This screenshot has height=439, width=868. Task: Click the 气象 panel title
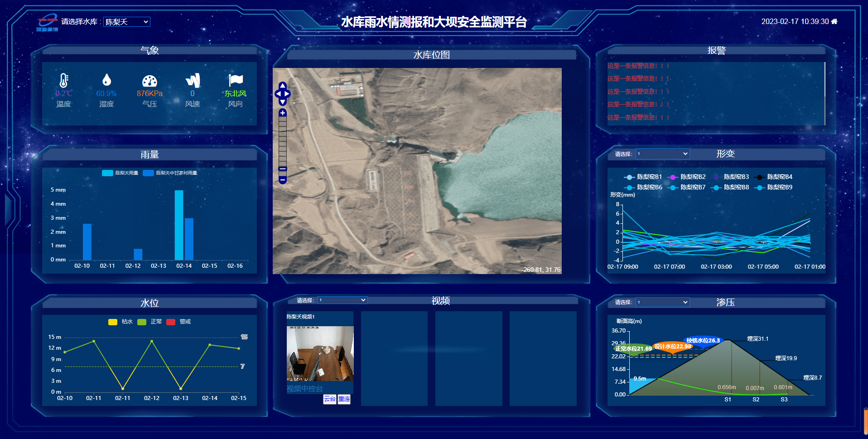(149, 50)
